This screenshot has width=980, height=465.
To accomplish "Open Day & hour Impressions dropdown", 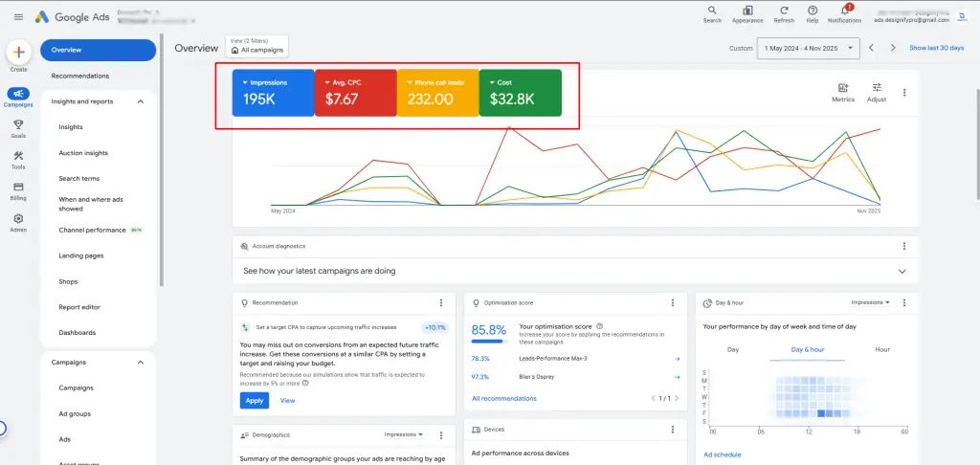I will click(870, 302).
